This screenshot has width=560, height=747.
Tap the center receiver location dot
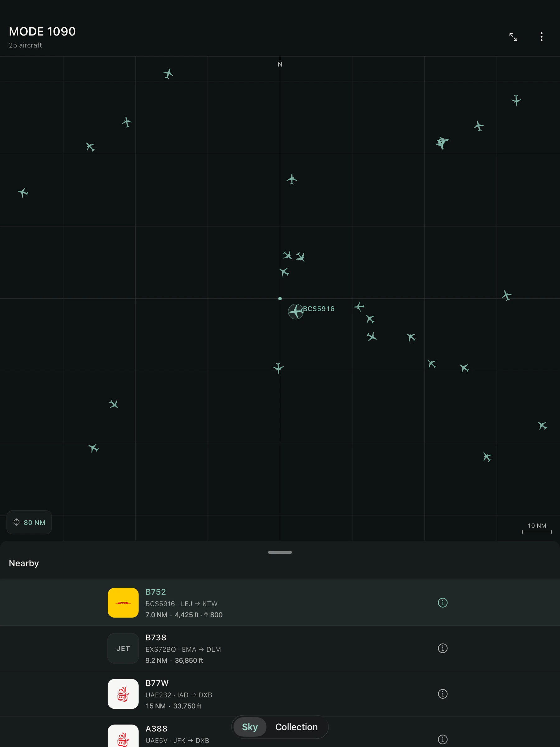pos(280,298)
